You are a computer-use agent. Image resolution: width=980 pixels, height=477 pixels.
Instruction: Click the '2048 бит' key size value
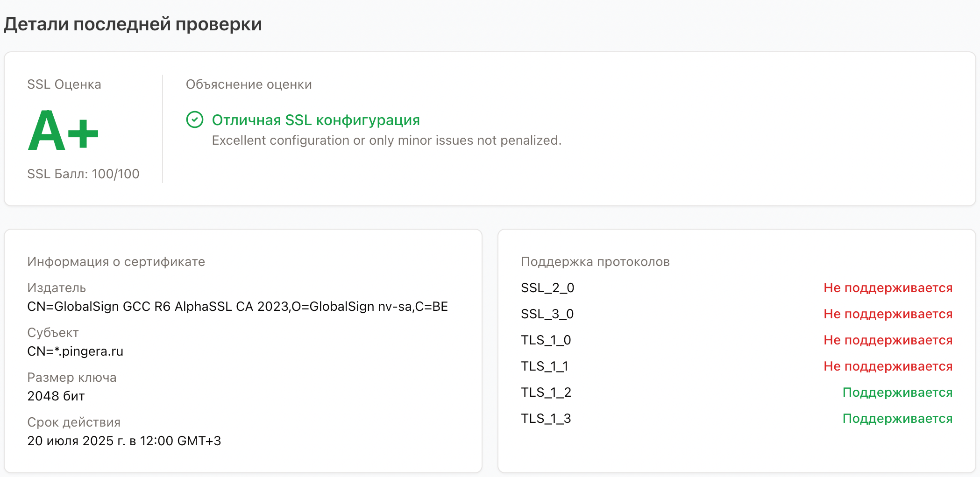pyautogui.click(x=56, y=396)
